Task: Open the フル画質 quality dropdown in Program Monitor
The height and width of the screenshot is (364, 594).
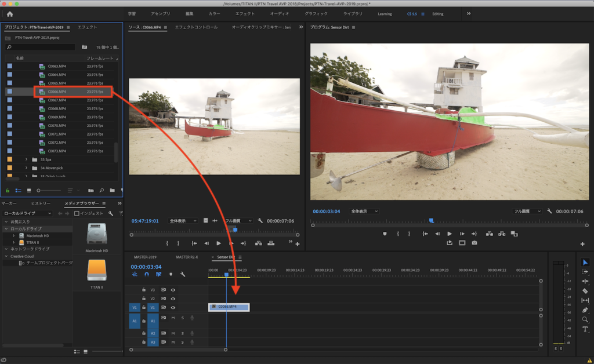Action: tap(528, 212)
